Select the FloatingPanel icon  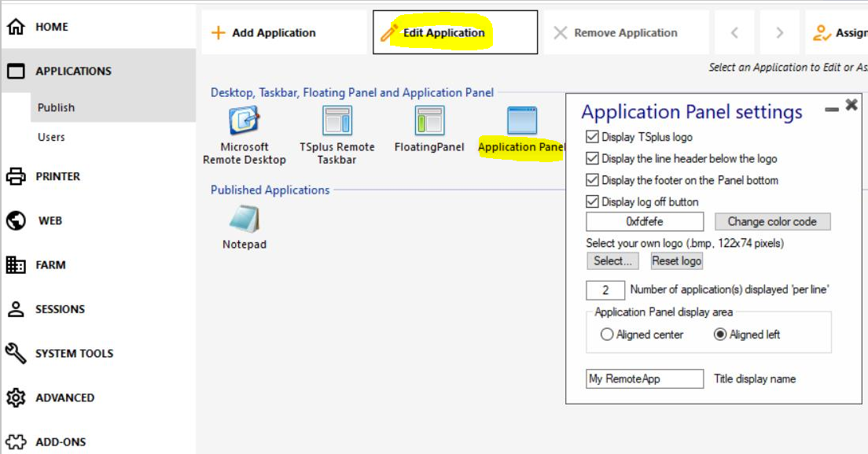pyautogui.click(x=429, y=121)
